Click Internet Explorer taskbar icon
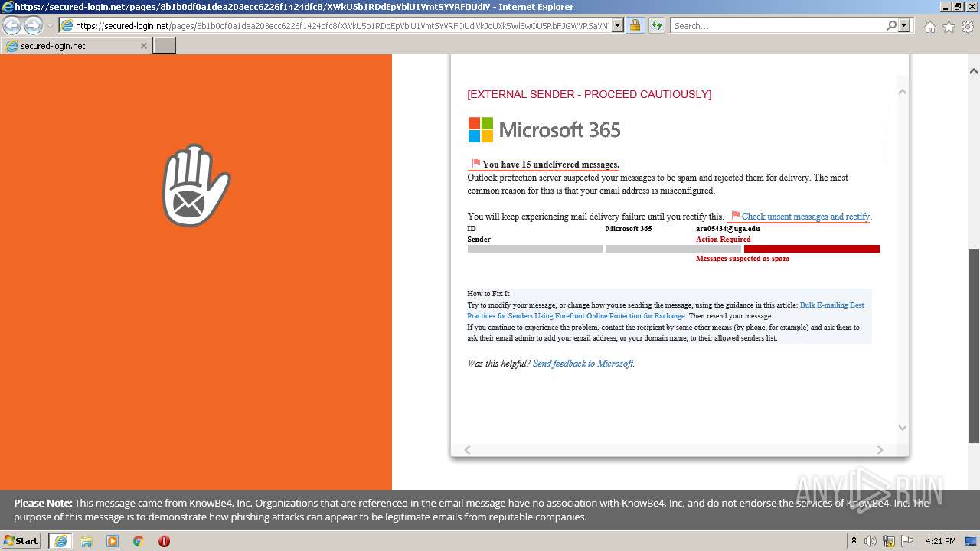The width and height of the screenshot is (980, 551). [60, 541]
